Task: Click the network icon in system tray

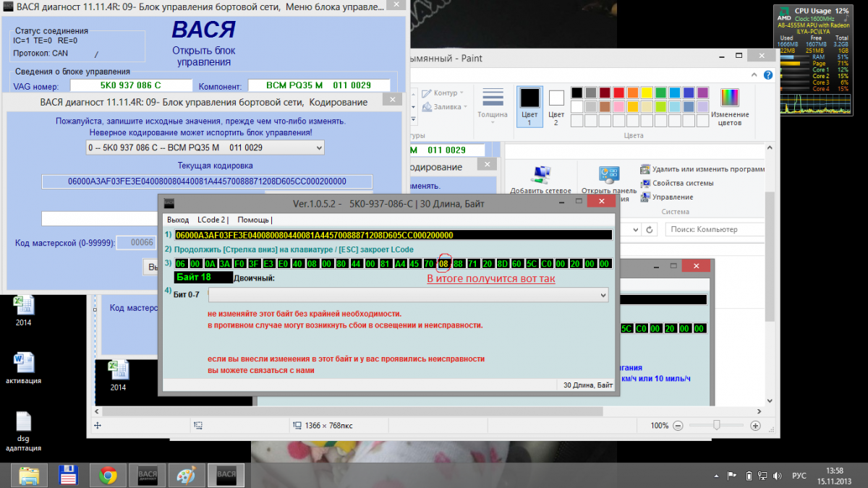Action: pos(762,475)
